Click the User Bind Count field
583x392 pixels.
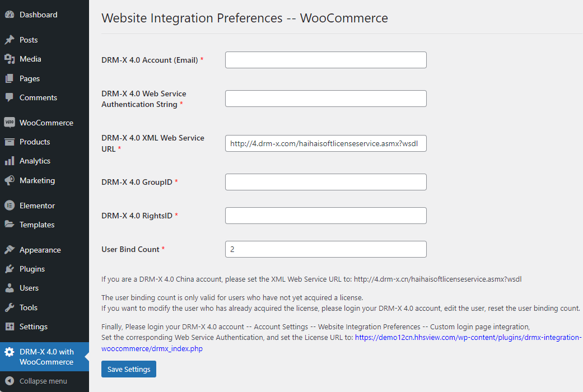(325, 249)
